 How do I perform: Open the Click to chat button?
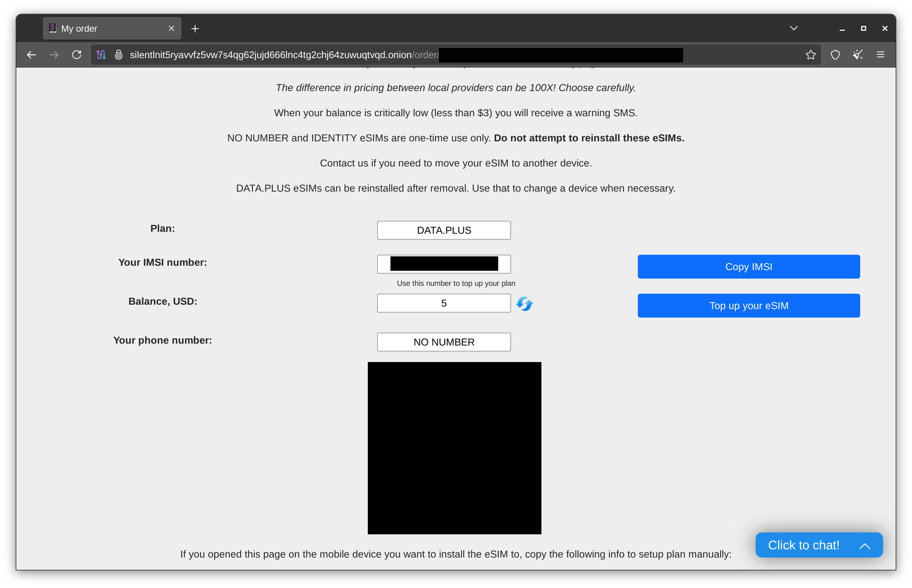(x=803, y=545)
